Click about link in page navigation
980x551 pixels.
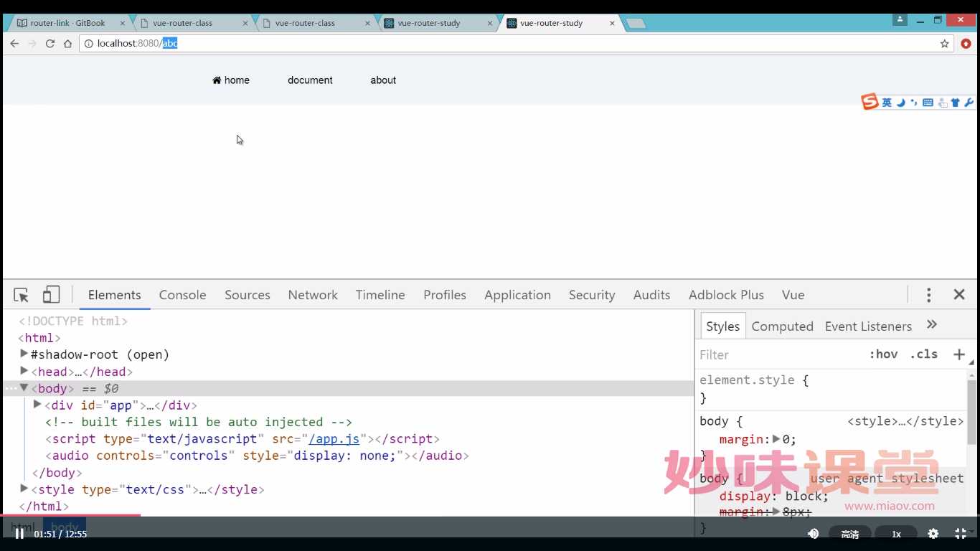pos(383,80)
